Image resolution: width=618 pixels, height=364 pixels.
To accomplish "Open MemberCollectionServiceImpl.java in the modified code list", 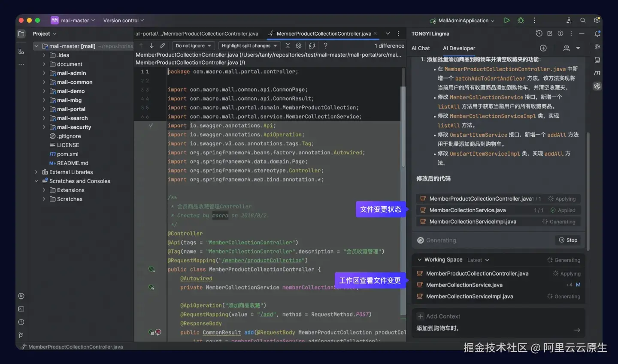I will tap(498, 222).
